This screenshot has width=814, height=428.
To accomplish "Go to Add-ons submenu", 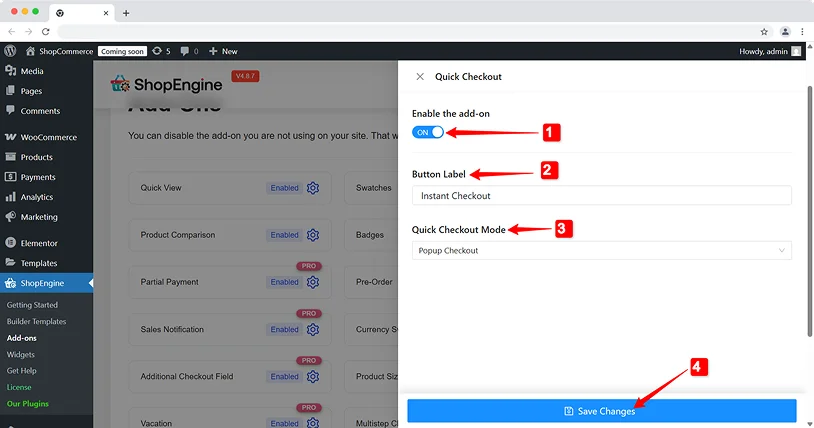I will [22, 338].
